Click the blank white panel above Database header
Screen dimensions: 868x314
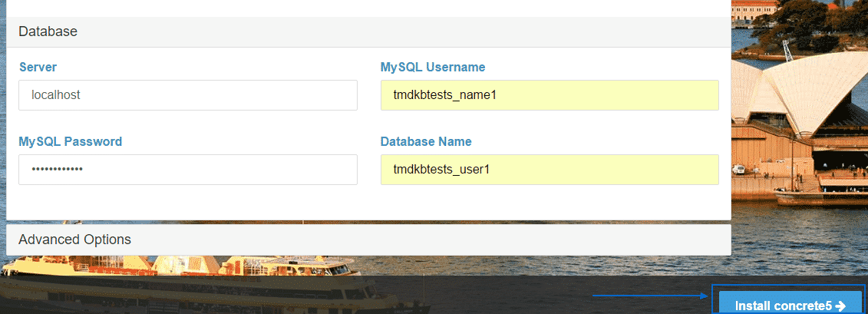pyautogui.click(x=368, y=8)
